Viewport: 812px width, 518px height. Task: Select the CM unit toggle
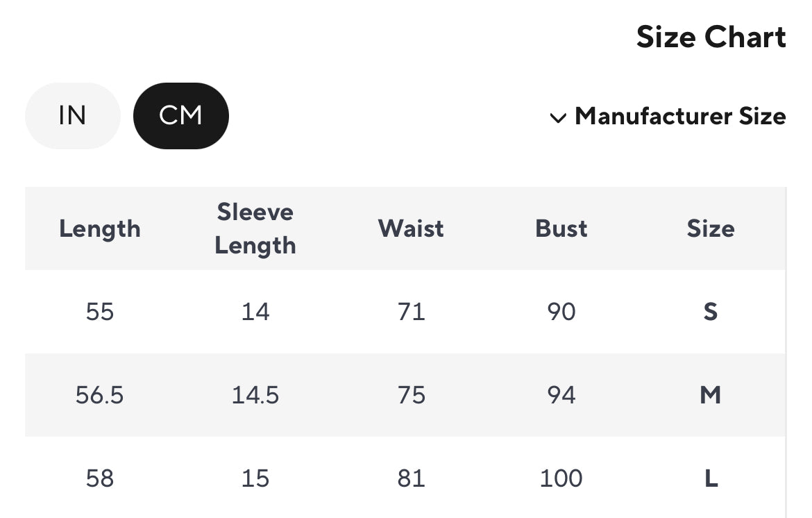180,116
